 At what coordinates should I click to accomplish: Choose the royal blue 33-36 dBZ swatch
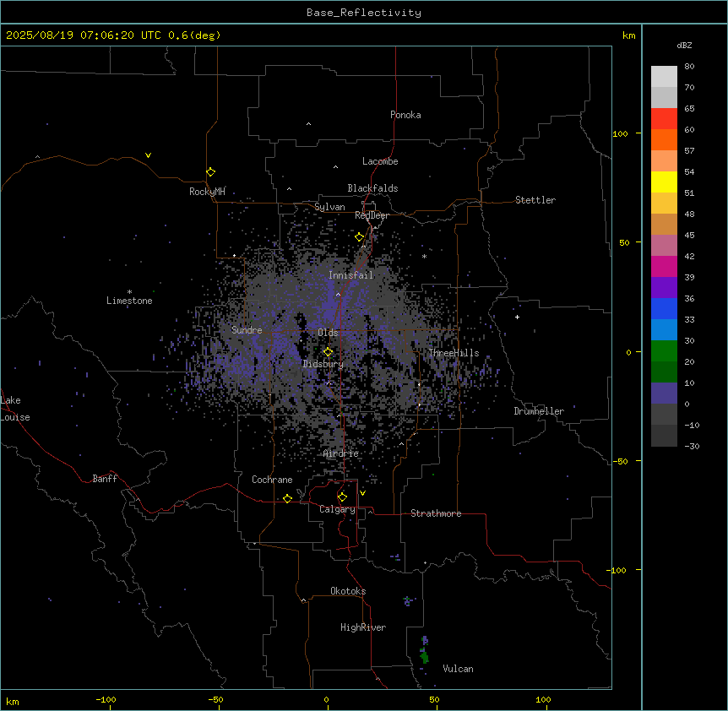pyautogui.click(x=664, y=308)
